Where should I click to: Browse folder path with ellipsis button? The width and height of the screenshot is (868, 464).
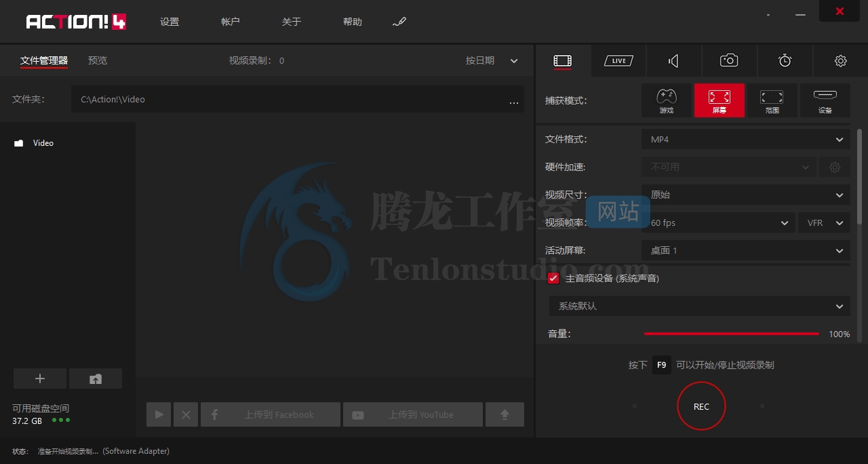tap(514, 102)
